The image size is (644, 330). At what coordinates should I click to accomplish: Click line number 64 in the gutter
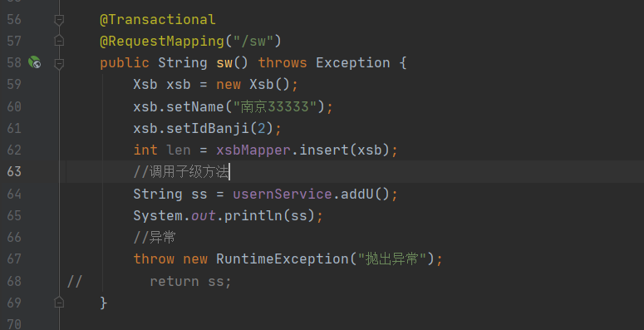(14, 194)
